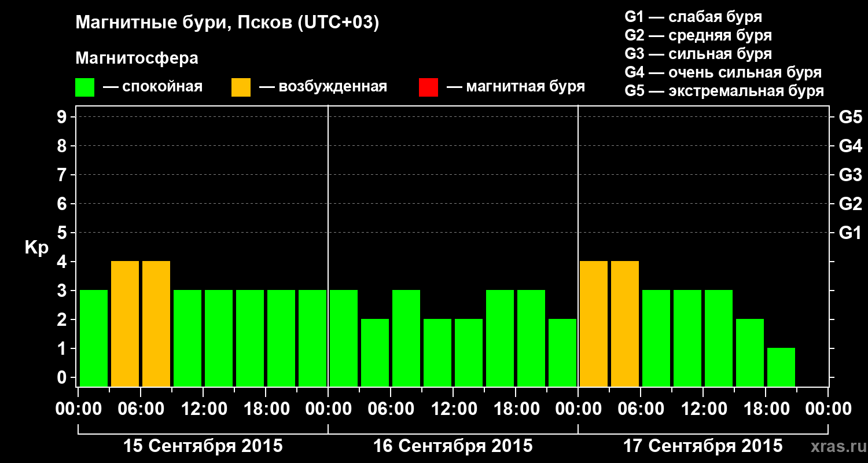Click the 'Магнитосфера' heading
This screenshot has width=868, height=463.
137,58
